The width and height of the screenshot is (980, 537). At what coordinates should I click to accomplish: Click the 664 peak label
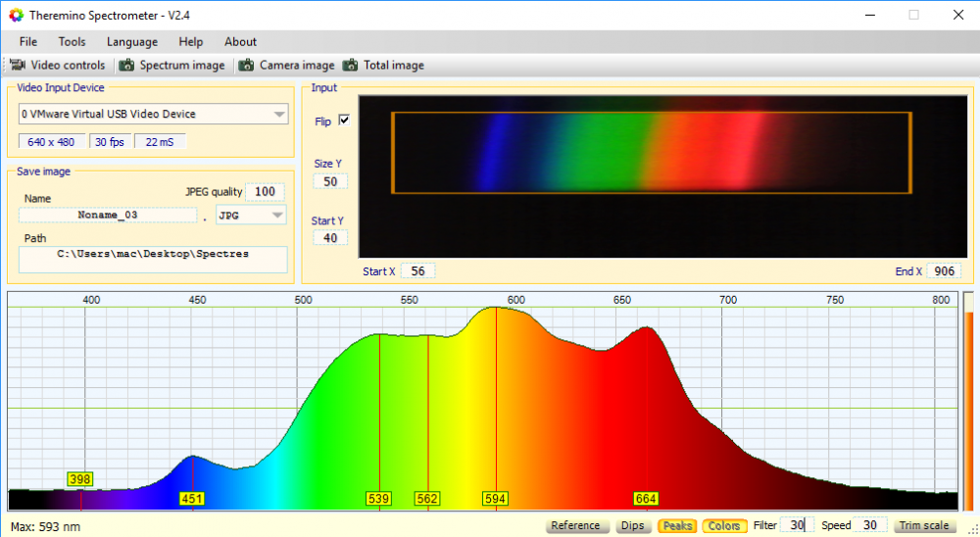coord(646,499)
